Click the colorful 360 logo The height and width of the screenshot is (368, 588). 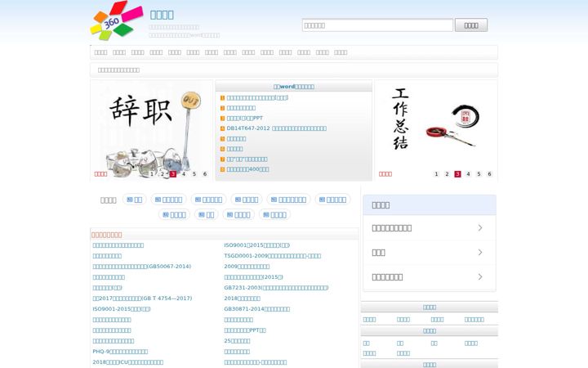pos(117,20)
